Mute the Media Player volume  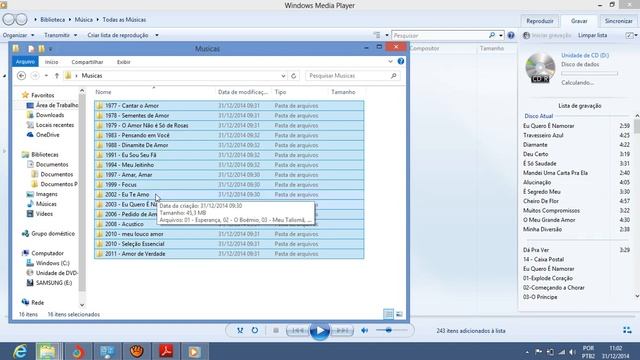[x=364, y=330]
